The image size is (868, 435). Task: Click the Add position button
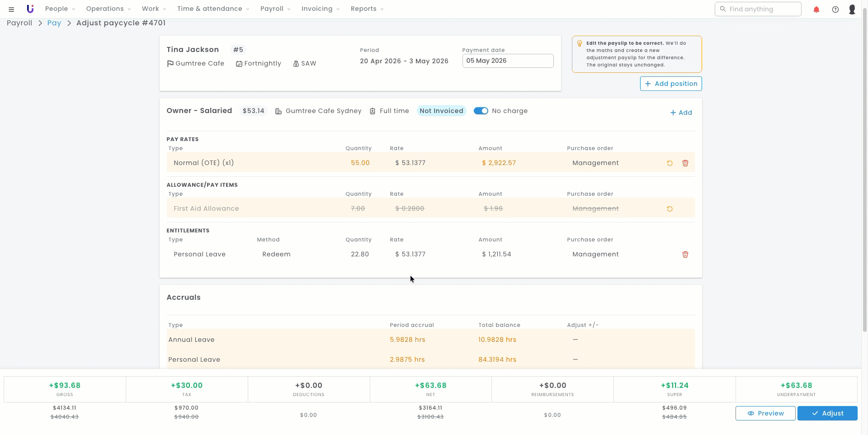point(671,84)
